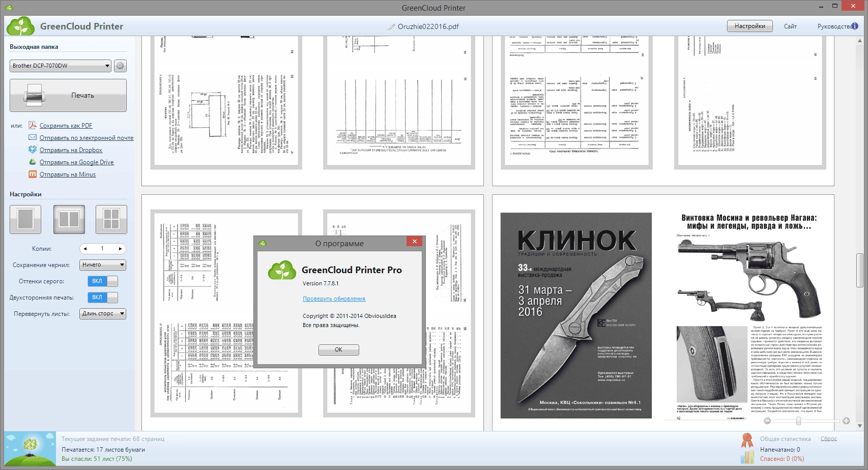868x470 pixels.
Task: Increase copies with right arrow
Action: click(x=120, y=249)
